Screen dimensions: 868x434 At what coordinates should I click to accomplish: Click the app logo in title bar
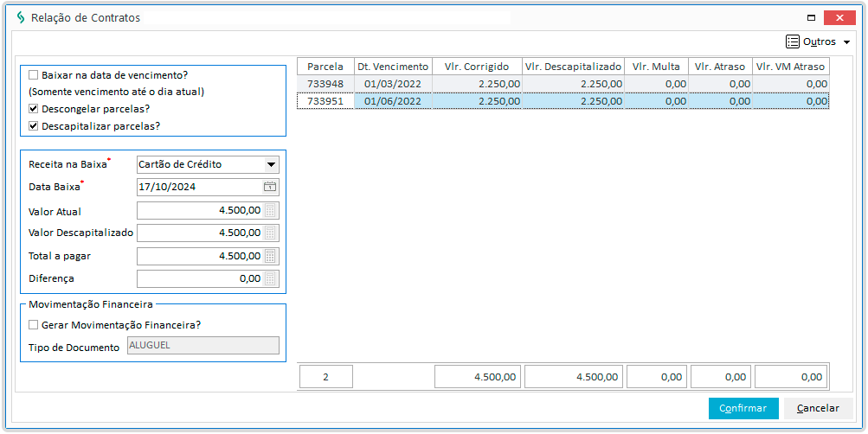pos(21,17)
